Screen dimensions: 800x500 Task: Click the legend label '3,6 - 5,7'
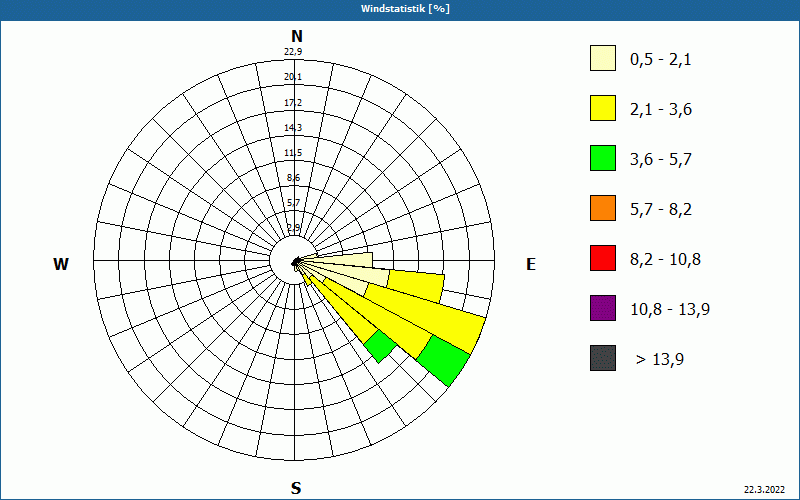[661, 160]
